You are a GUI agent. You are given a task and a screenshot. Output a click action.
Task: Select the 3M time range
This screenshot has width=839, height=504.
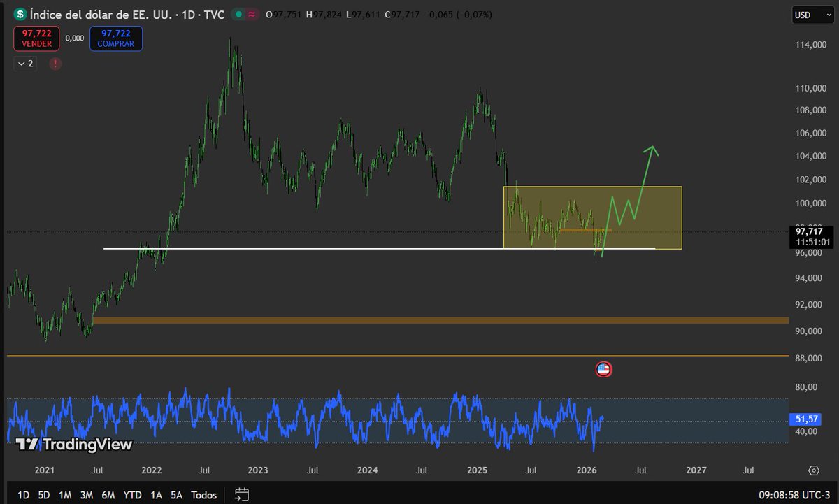[86, 495]
